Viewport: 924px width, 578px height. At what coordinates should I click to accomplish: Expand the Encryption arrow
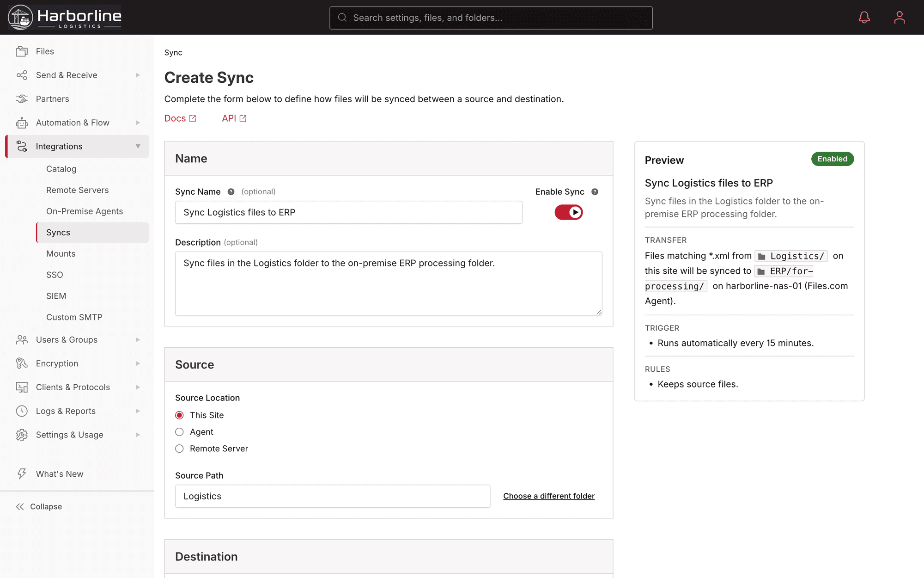pos(138,363)
